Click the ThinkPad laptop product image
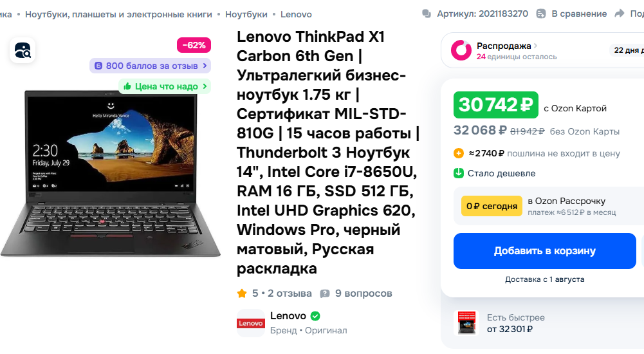644x354 pixels. pyautogui.click(x=110, y=173)
